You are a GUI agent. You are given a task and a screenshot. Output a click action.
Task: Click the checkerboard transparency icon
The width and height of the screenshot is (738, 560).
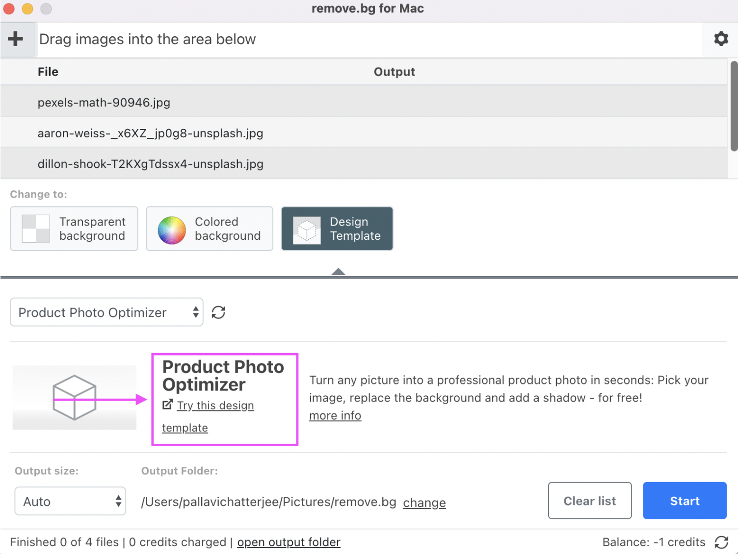pyautogui.click(x=36, y=229)
